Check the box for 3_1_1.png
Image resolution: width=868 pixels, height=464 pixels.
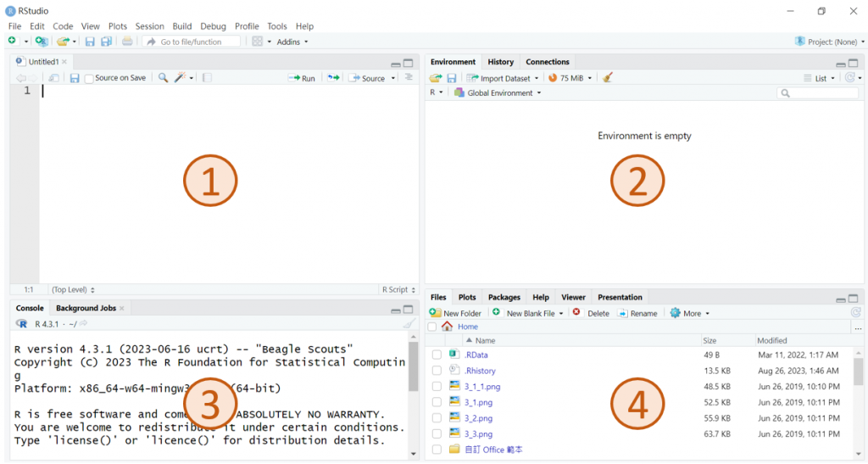point(437,387)
